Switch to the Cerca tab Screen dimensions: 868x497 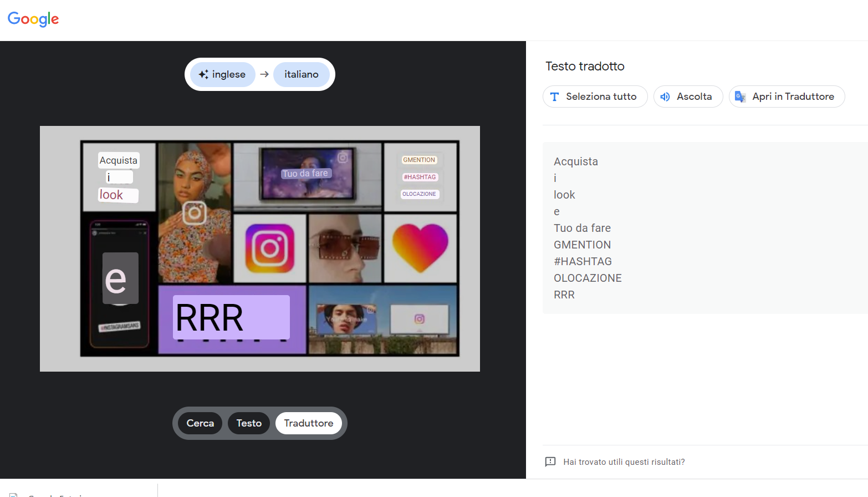tap(200, 423)
